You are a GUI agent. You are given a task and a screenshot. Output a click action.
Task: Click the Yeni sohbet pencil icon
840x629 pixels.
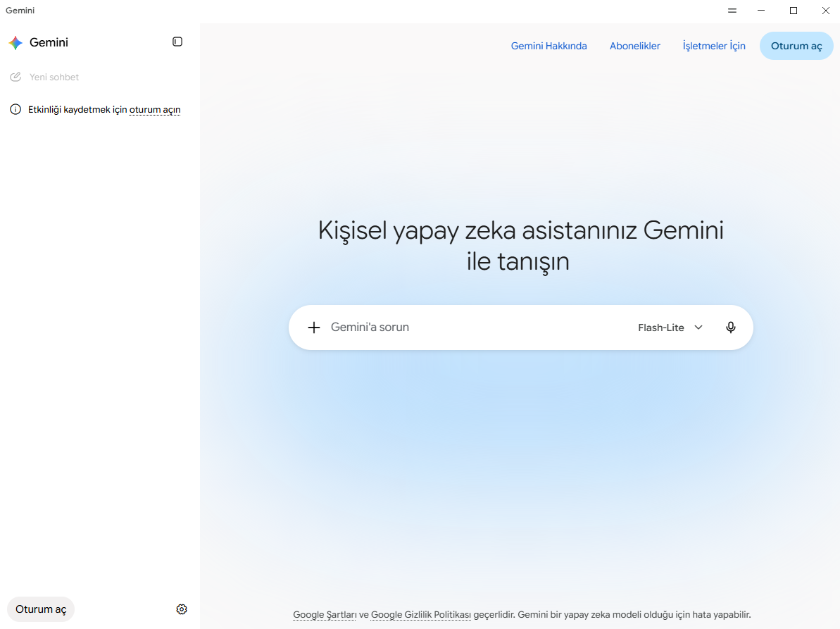pyautogui.click(x=15, y=77)
